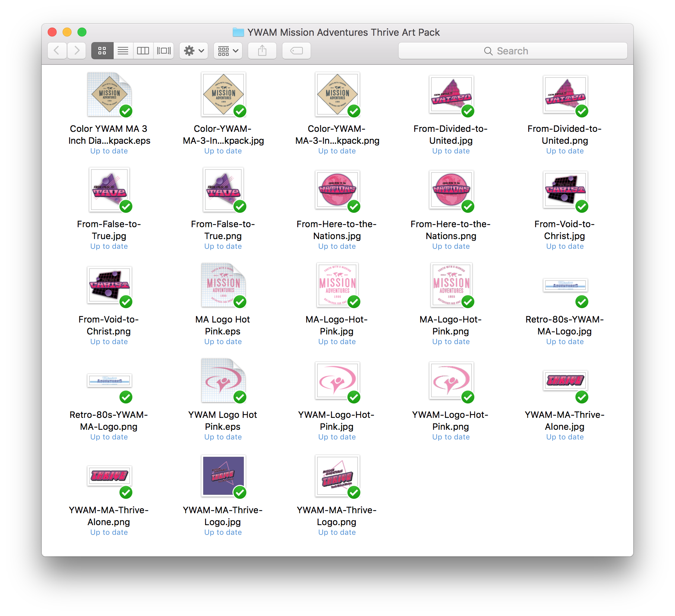This screenshot has height=616, width=675.
Task: Click the folder icon in the title bar
Action: pyautogui.click(x=238, y=32)
